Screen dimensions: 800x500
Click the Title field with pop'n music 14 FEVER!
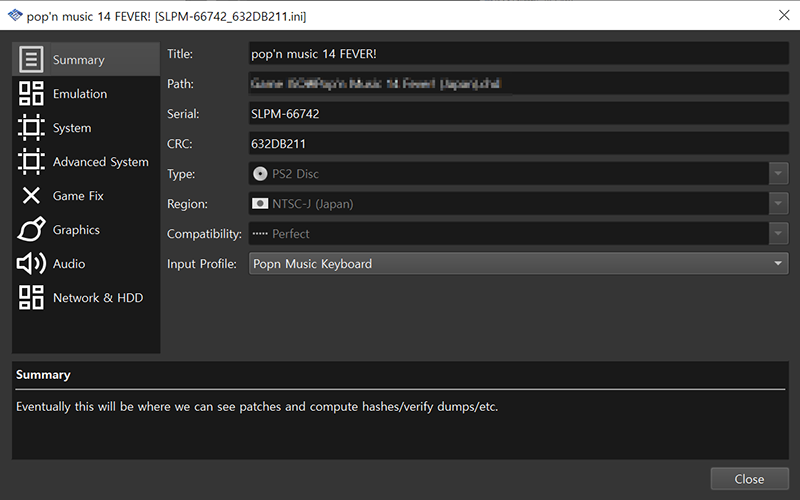[x=518, y=54]
